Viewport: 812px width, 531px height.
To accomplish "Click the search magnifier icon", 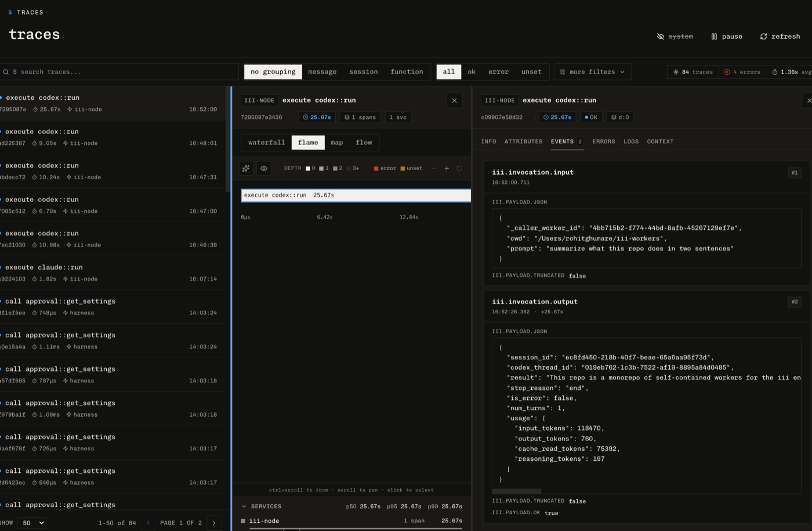I will click(6, 72).
